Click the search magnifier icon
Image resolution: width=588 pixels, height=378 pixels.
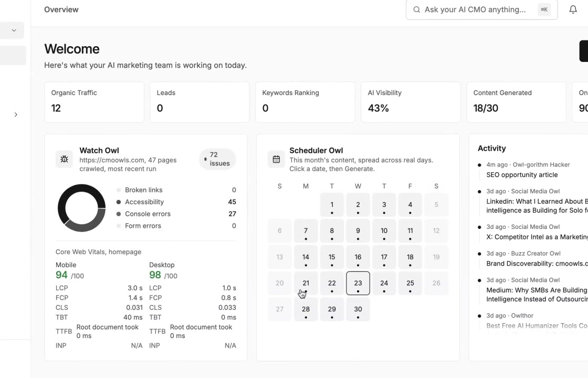(x=416, y=9)
